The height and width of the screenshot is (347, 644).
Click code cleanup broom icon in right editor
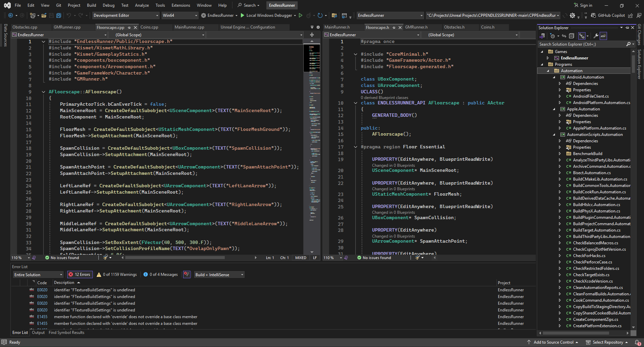[x=418, y=258]
